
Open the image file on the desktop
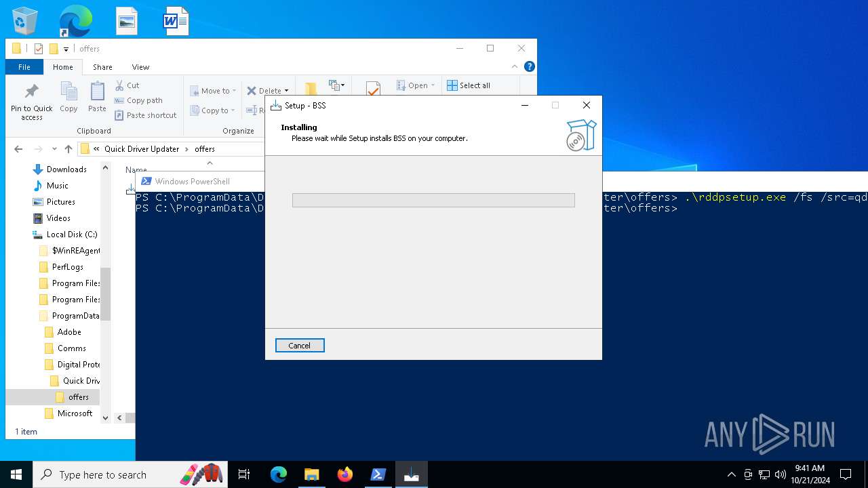pyautogui.click(x=127, y=21)
